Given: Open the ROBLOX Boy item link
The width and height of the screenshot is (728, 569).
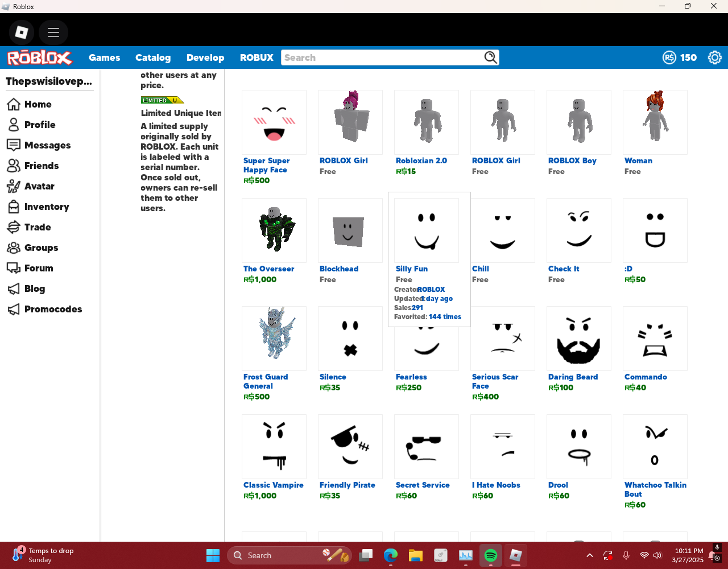Looking at the screenshot, I should [572, 160].
